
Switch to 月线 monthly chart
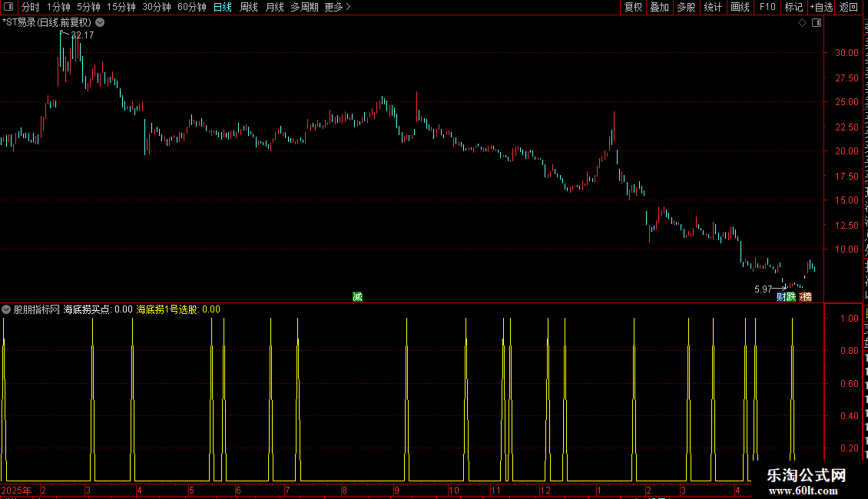click(x=274, y=7)
